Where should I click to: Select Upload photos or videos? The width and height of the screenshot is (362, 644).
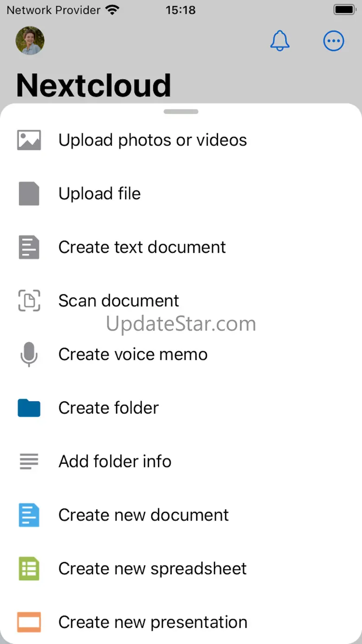point(181,140)
